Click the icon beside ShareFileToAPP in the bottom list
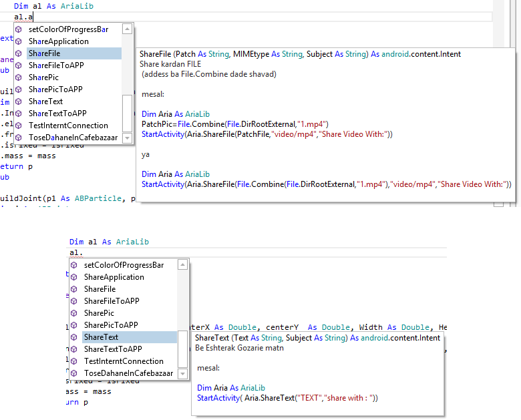The width and height of the screenshot is (521, 420). pyautogui.click(x=74, y=301)
